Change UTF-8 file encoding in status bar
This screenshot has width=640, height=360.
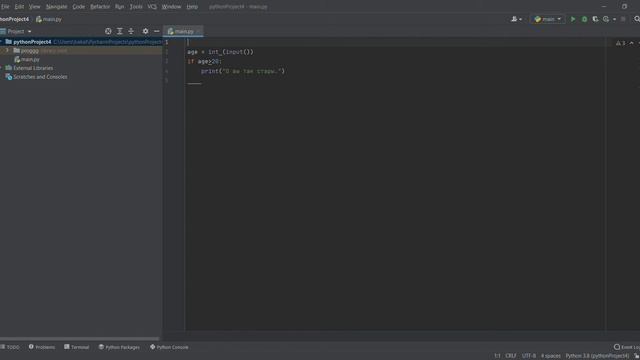point(529,356)
